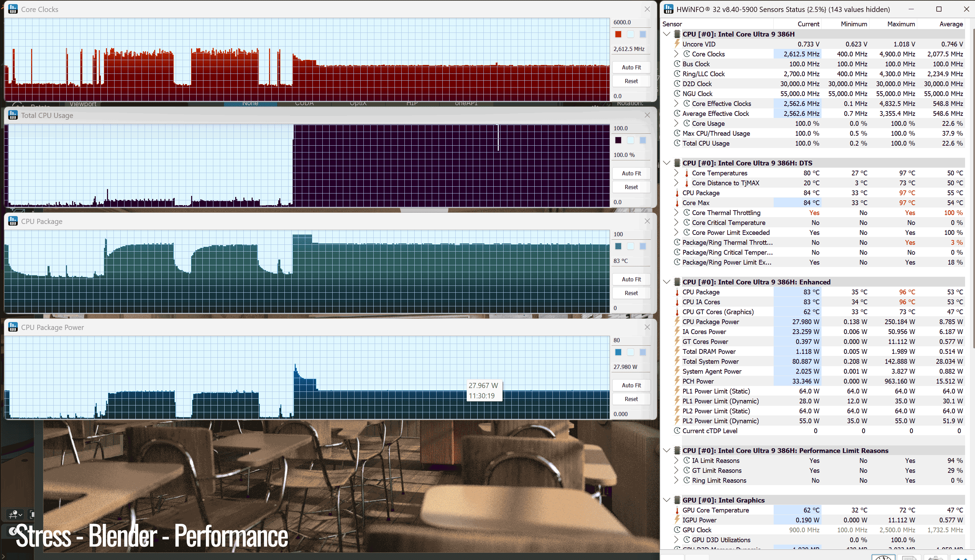Viewport: 975px width, 560px height.
Task: Click chip icon of GPU Intel Graphics group
Action: [x=677, y=500]
